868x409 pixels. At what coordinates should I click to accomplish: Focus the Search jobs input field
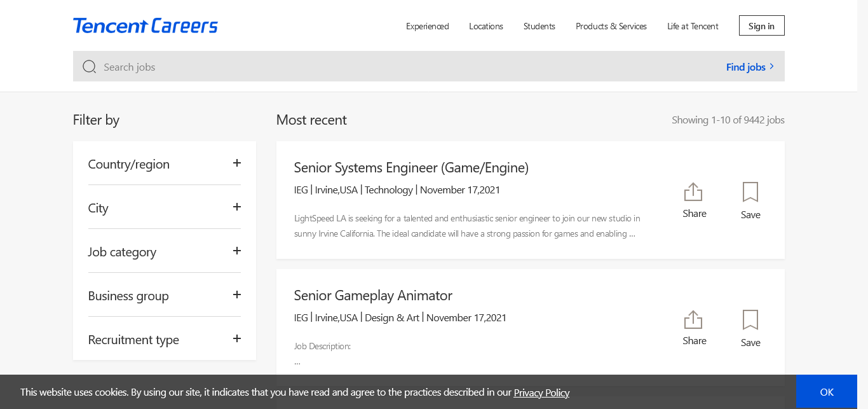(x=407, y=67)
